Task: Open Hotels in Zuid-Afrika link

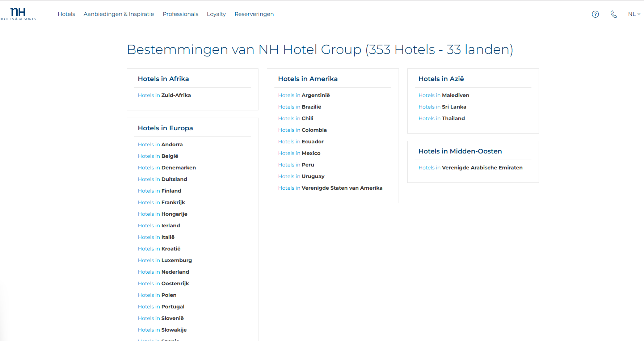Action: click(x=164, y=95)
